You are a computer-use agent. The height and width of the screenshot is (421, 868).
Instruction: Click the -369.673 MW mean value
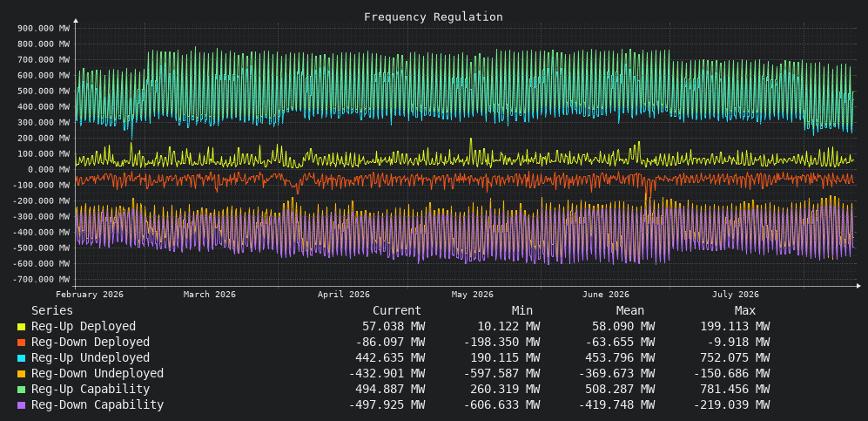click(x=616, y=373)
